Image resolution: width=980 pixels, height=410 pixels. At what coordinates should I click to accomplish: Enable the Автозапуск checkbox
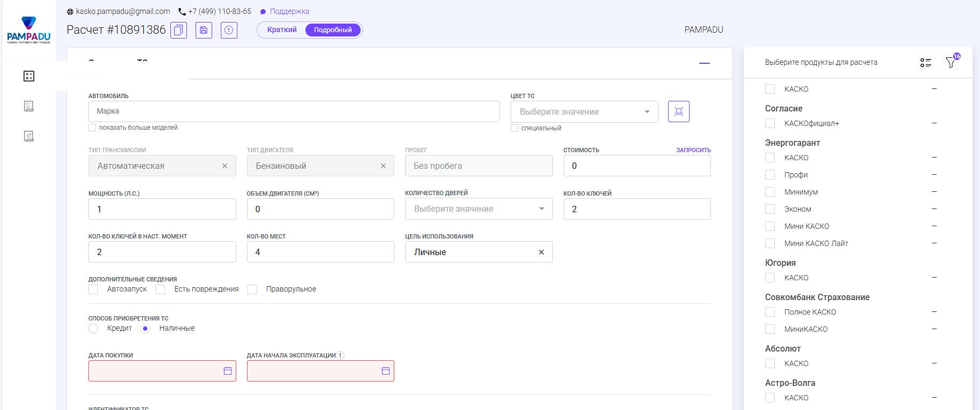pyautogui.click(x=94, y=289)
